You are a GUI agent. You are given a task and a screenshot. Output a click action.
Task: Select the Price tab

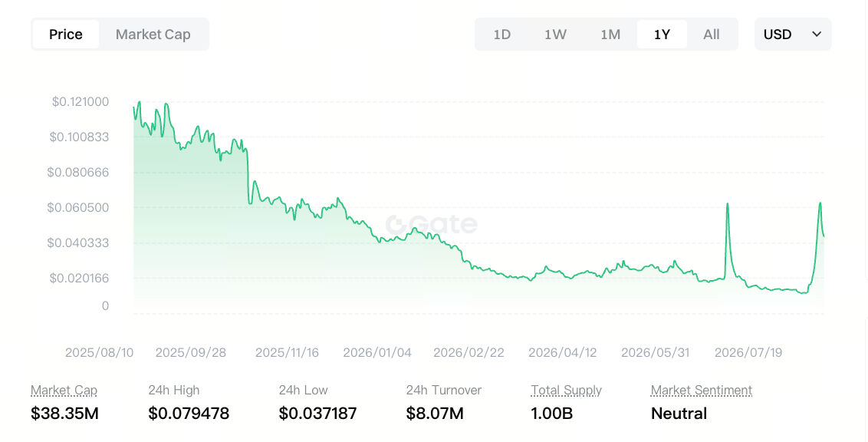point(66,35)
